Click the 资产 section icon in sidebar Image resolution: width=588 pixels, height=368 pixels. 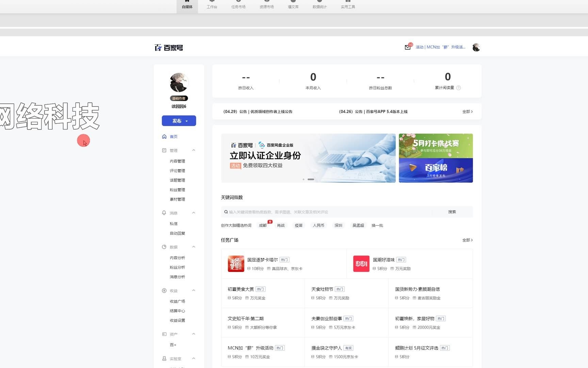click(x=164, y=334)
